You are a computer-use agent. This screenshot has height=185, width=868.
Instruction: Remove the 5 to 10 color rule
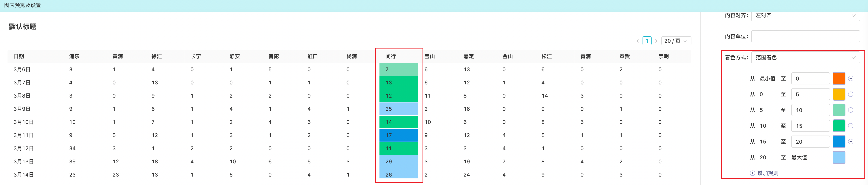click(851, 110)
